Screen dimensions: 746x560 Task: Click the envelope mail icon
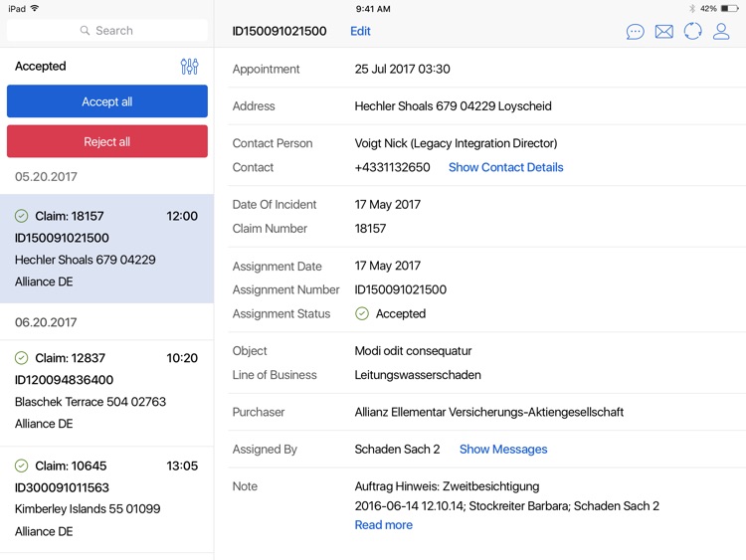click(x=663, y=32)
